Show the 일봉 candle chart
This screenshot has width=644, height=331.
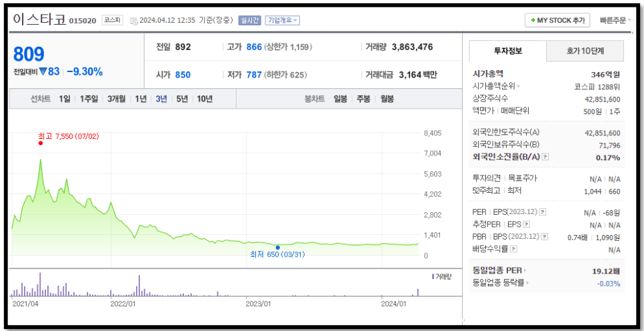coord(341,99)
